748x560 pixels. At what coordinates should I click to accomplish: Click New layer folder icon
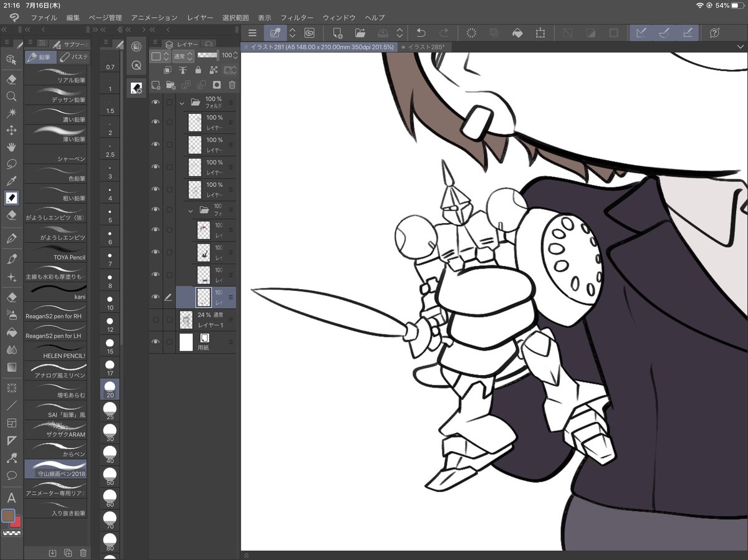point(171,85)
